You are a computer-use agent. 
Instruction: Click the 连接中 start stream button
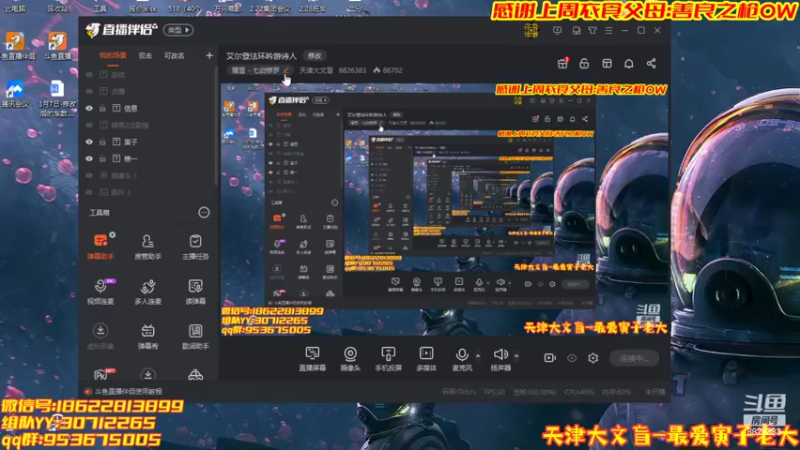tap(634, 358)
